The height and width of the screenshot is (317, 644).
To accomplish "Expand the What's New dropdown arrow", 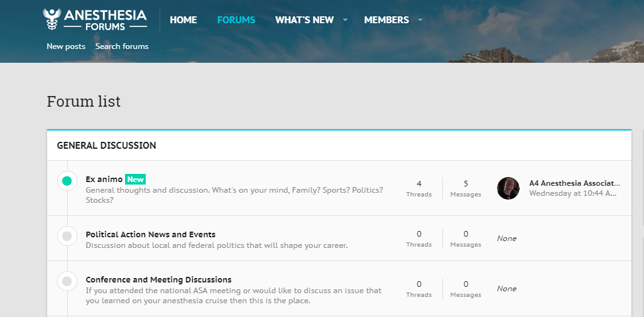I will point(345,20).
